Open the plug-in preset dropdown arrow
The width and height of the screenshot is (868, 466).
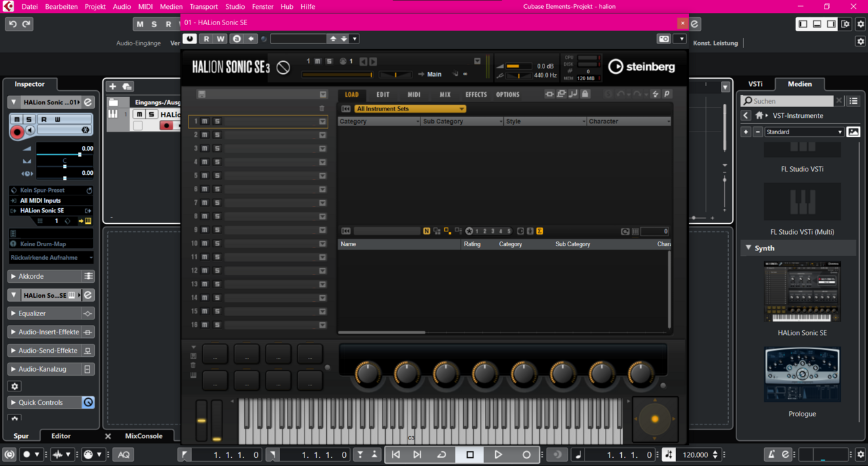(355, 39)
